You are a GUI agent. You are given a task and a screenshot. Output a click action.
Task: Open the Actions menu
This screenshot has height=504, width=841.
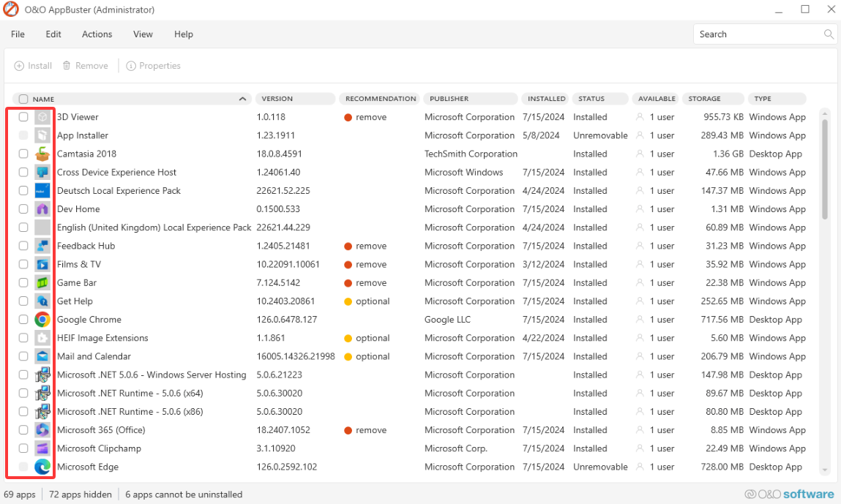[x=97, y=34]
